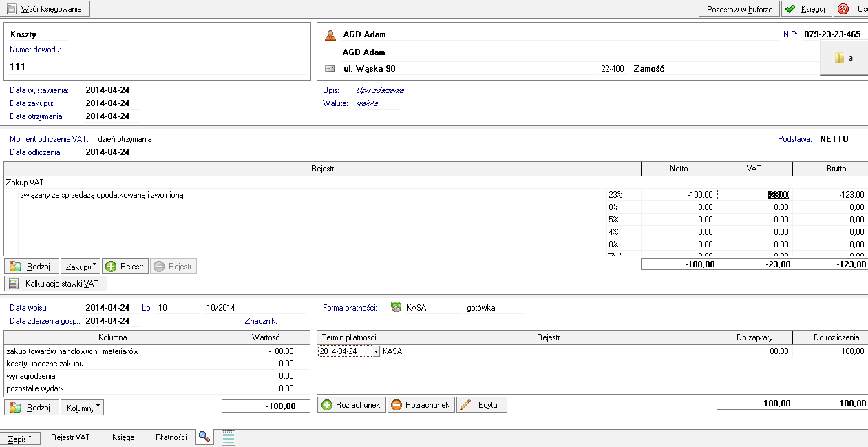Expand the Kolumny dropdown button

pyautogui.click(x=82, y=408)
